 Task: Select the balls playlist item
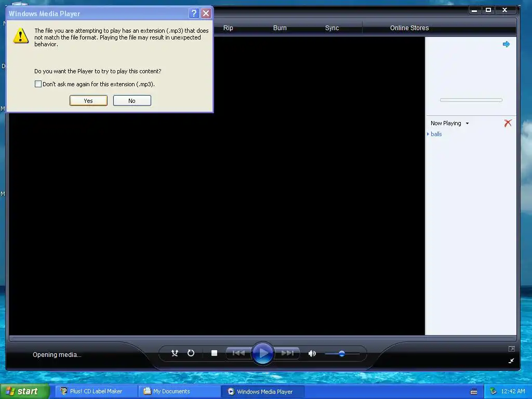tap(436, 134)
